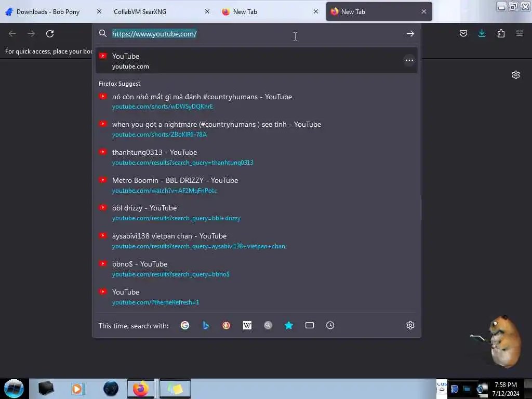Close the active New Tab tab
The width and height of the screenshot is (532, 399).
pos(424,11)
